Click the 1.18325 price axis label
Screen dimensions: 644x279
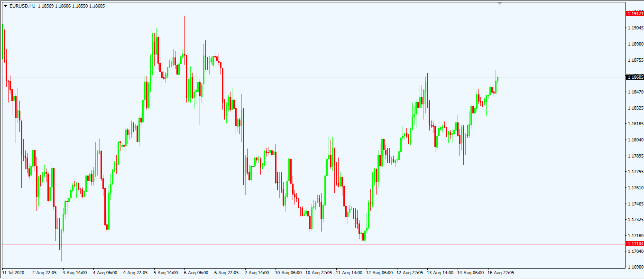click(x=635, y=108)
